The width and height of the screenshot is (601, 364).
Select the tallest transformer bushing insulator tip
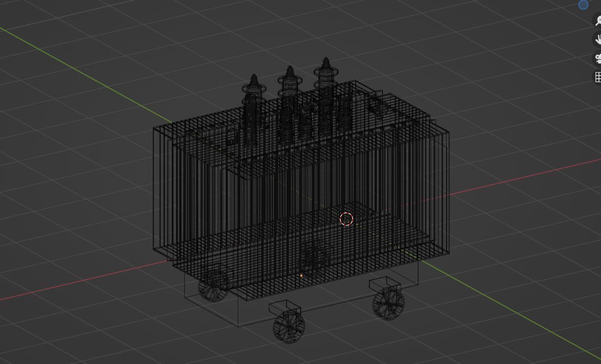coord(326,63)
